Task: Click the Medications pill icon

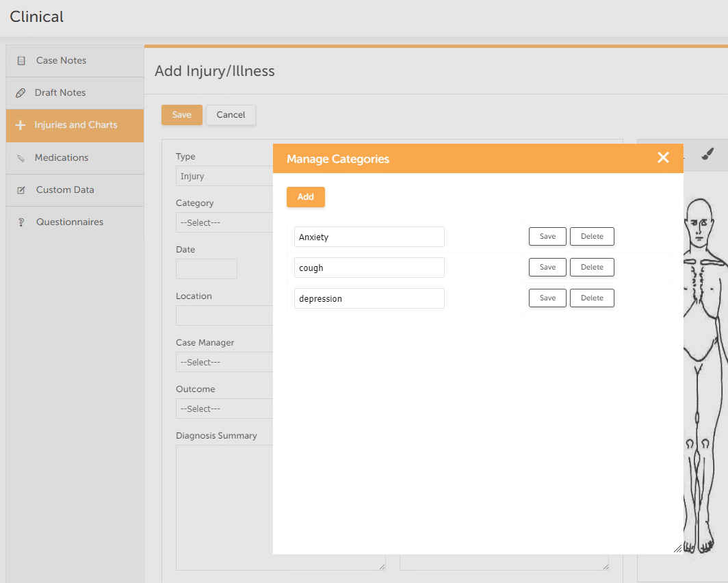Action: tap(21, 157)
